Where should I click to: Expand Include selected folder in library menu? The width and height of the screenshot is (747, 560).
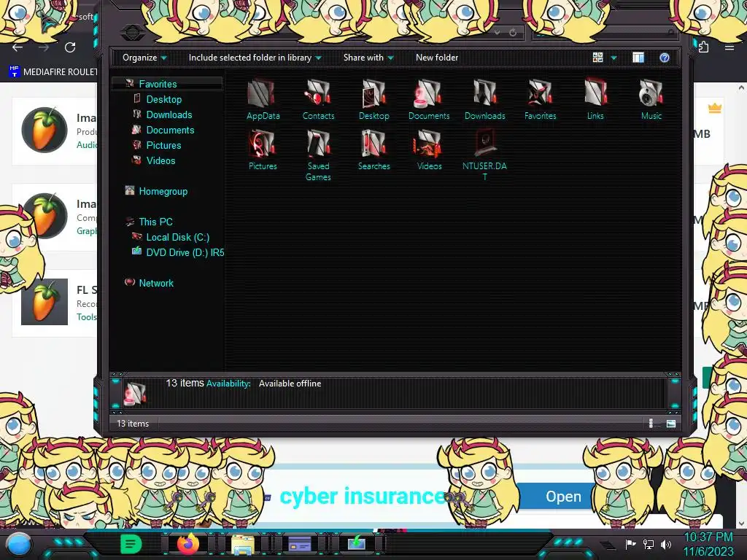coord(255,58)
